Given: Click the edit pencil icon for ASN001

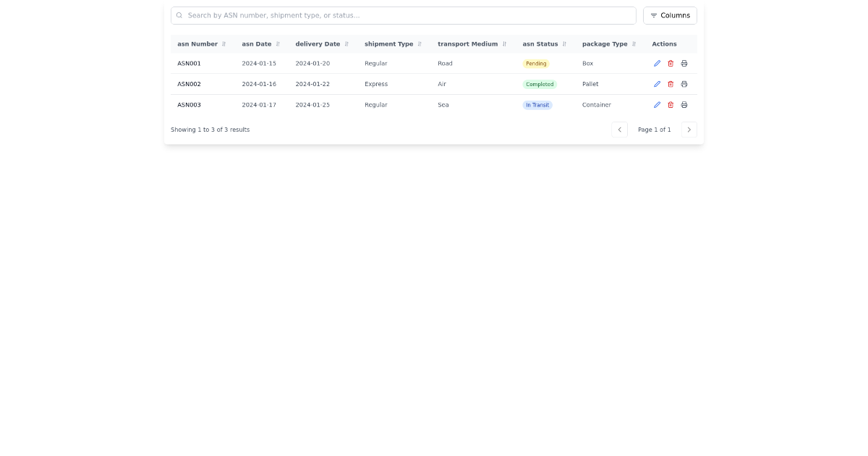Looking at the screenshot, I should 657,63.
